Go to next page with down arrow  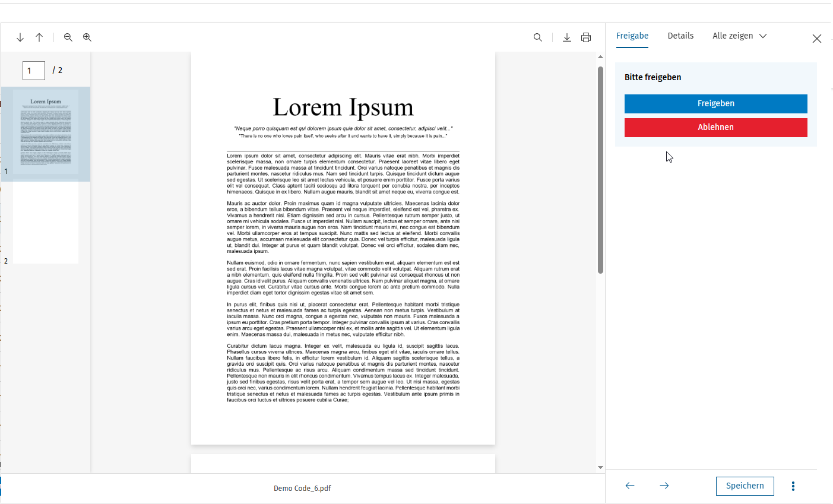pos(20,37)
